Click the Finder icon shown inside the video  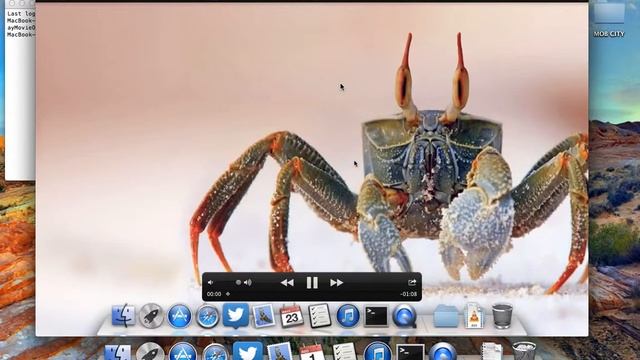click(x=123, y=316)
